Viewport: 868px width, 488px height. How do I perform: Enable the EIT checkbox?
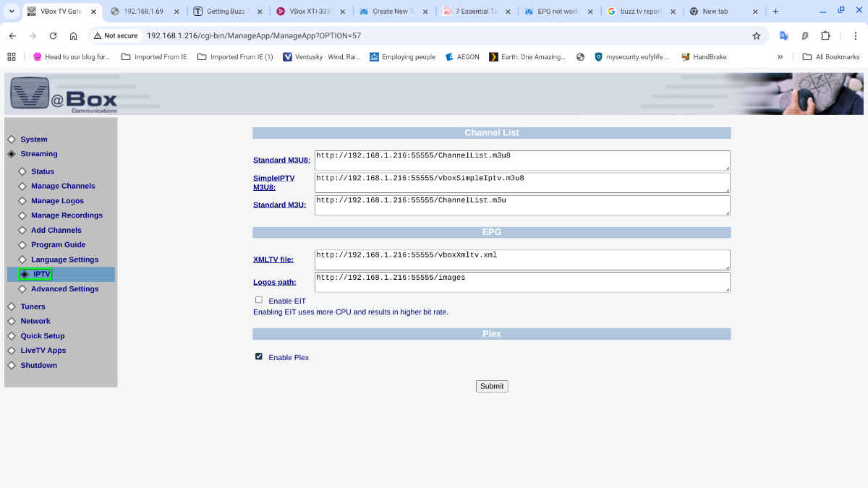pos(259,300)
